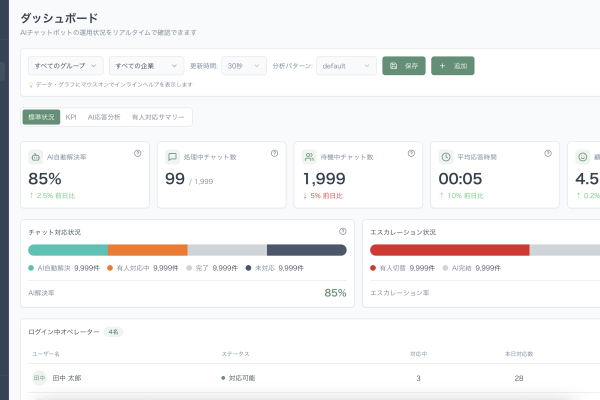600x400 pixels.
Task: Click the ユーザー名 column header
Action: 46,354
